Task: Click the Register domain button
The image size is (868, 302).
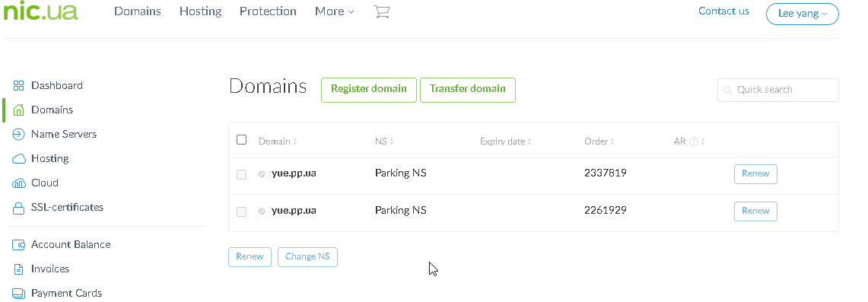Action: [x=369, y=91]
